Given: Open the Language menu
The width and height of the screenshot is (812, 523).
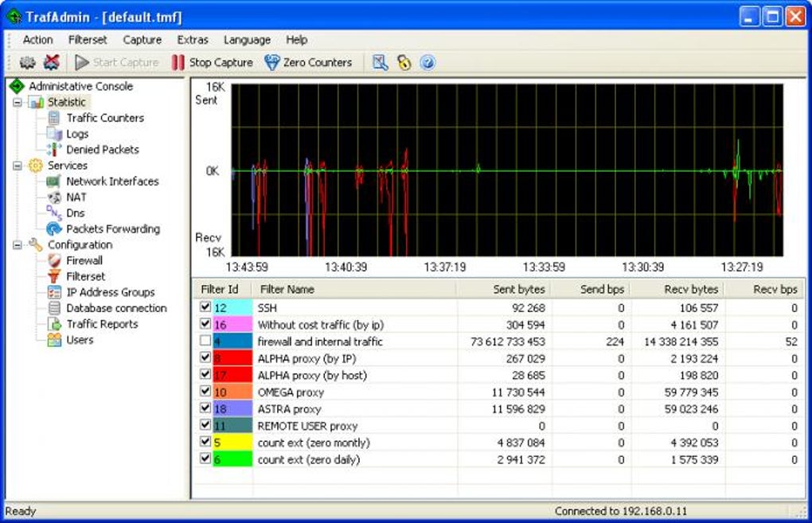Looking at the screenshot, I should 247,40.
